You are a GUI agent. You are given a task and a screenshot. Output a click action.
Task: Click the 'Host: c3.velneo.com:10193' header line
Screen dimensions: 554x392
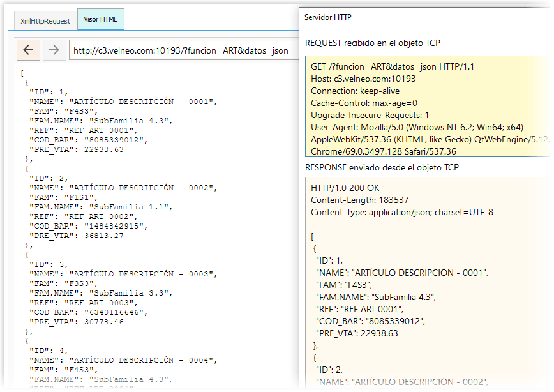[363, 79]
